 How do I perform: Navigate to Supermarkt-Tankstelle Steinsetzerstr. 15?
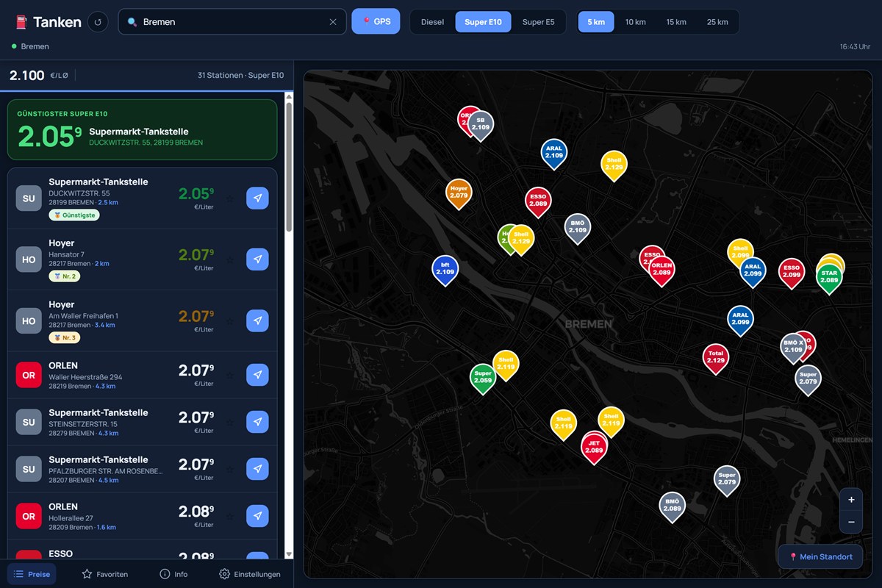(x=257, y=422)
